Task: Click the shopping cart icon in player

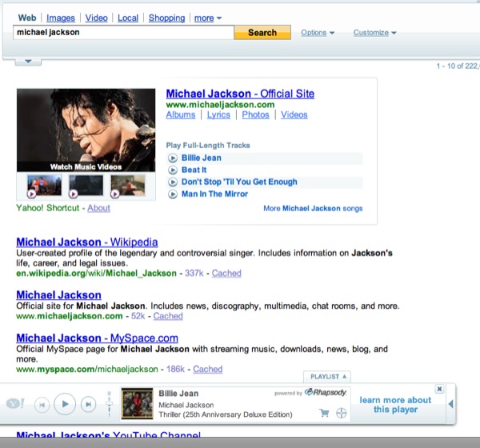Action: point(324,413)
